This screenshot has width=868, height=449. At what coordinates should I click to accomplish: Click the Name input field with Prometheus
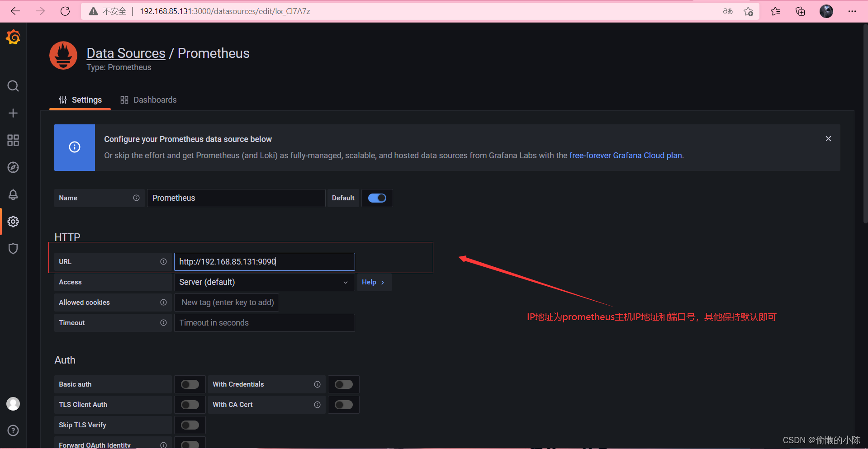point(236,198)
